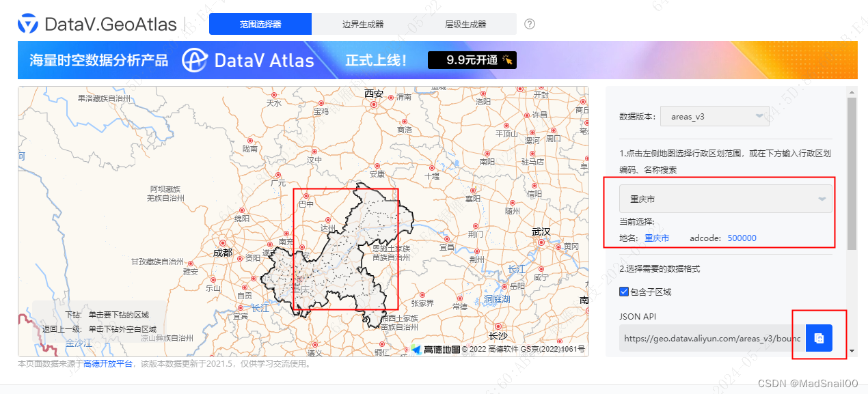Click the adcode 500000 link
The width and height of the screenshot is (868, 394).
(742, 238)
